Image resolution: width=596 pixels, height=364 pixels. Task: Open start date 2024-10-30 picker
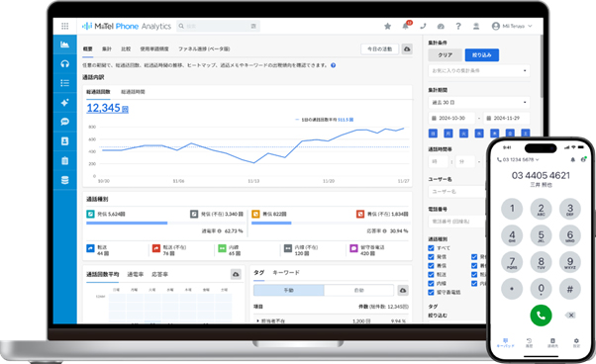coord(451,118)
